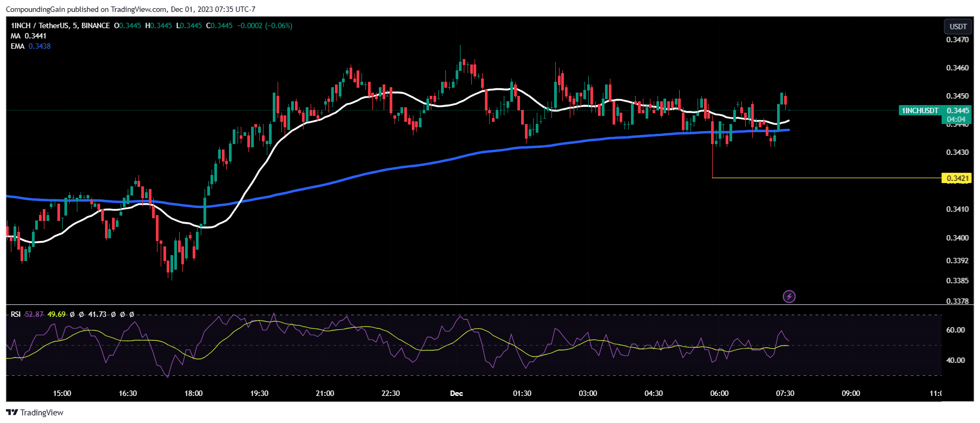Click the 0.3430 price axis label
The width and height of the screenshot is (980, 423).
[x=957, y=152]
